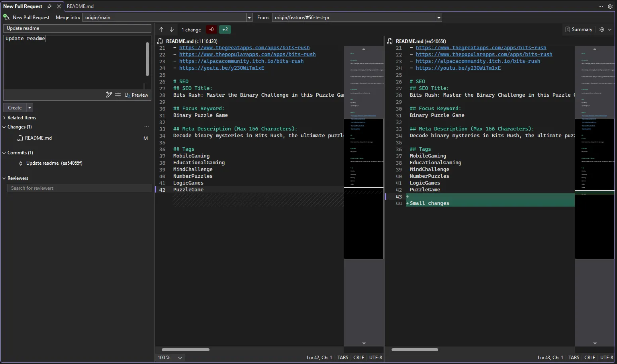Screen dimensions: 617x364
Task: Open the alpacacommunity.itch.io link in left pane
Action: tap(241, 61)
